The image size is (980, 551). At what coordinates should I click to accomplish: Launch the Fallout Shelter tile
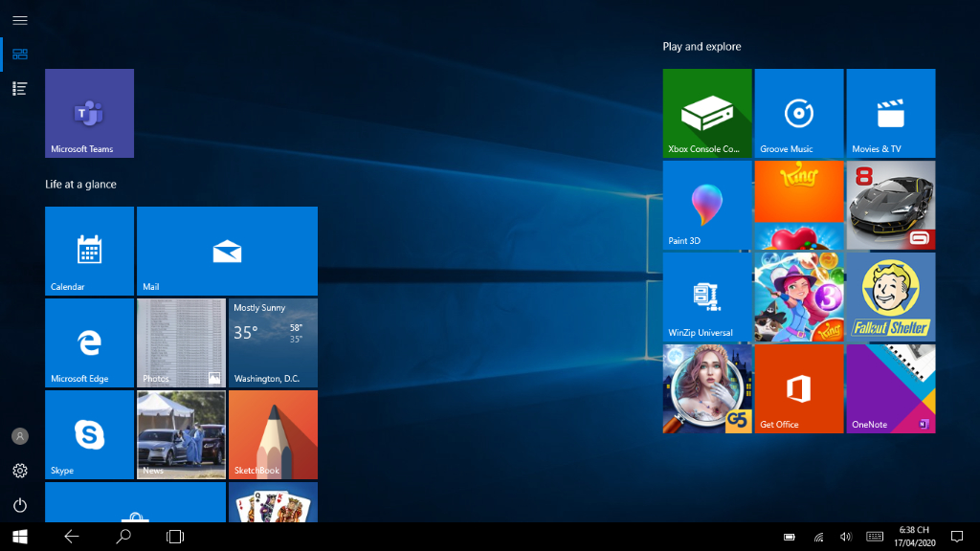click(x=891, y=297)
